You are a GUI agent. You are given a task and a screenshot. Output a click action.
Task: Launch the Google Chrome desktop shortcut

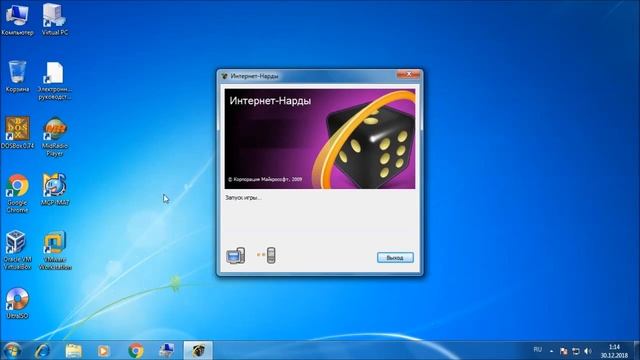[17, 193]
